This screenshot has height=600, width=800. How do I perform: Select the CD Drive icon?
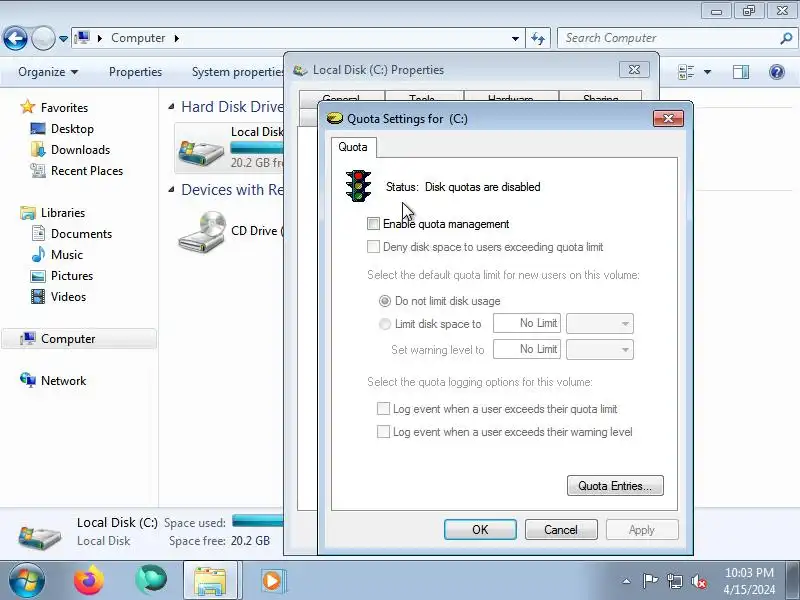202,232
